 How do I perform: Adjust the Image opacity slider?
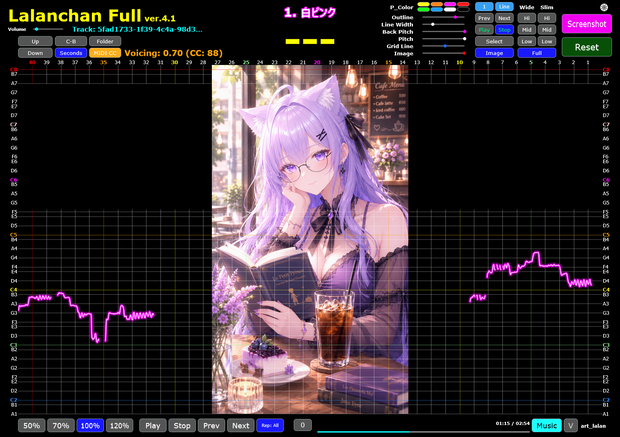pyautogui.click(x=444, y=53)
